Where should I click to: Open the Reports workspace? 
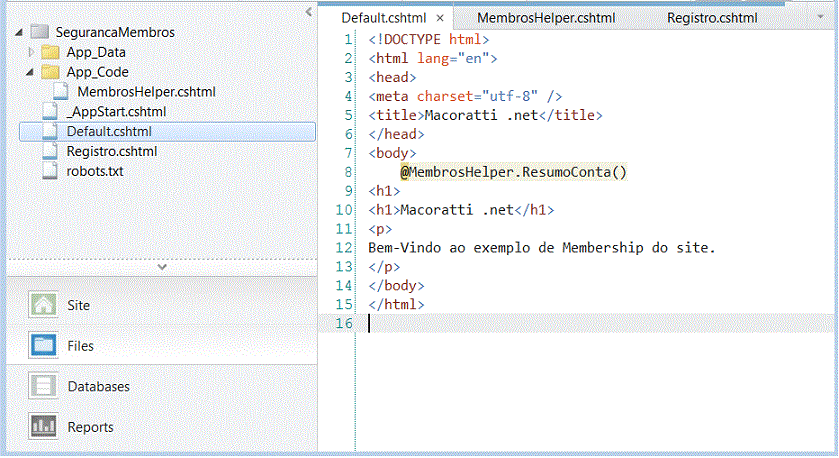[x=90, y=427]
